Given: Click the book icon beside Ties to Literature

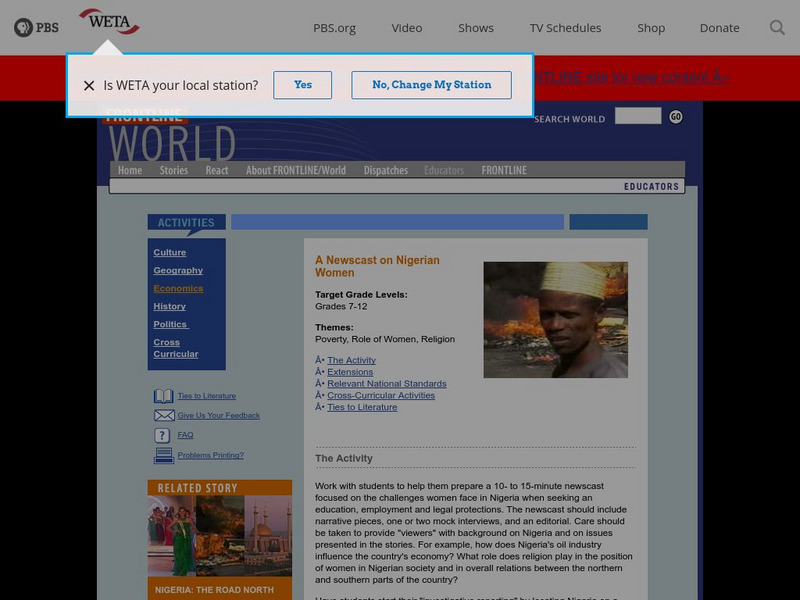Looking at the screenshot, I should [x=163, y=396].
